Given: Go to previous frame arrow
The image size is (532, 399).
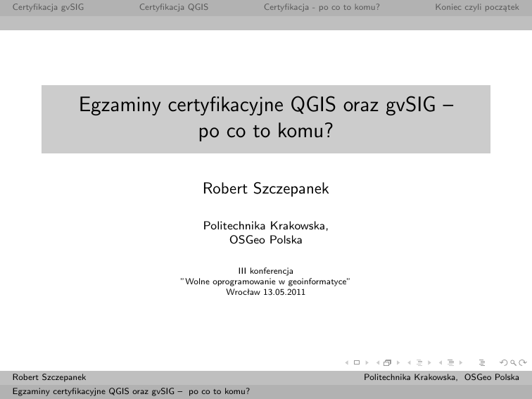Looking at the screenshot, I should tap(378, 363).
